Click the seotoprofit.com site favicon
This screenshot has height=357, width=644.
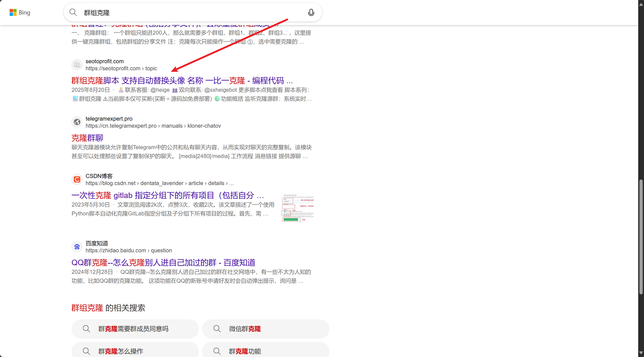[77, 65]
